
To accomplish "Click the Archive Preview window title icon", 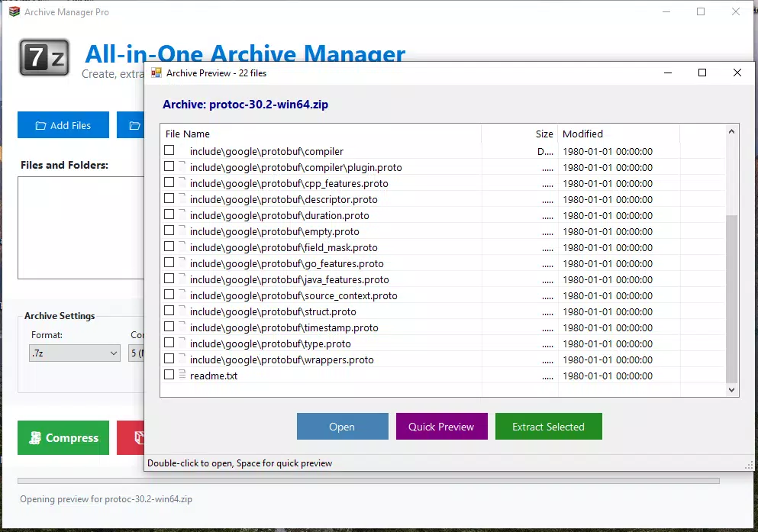I will pos(156,73).
